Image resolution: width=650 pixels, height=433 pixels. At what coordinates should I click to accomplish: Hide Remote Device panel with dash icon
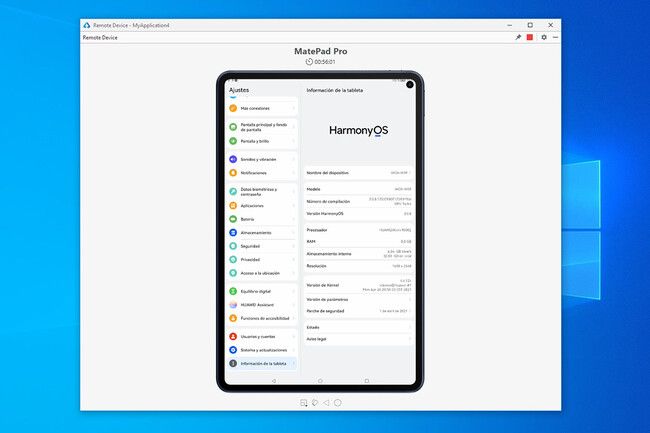click(x=555, y=37)
